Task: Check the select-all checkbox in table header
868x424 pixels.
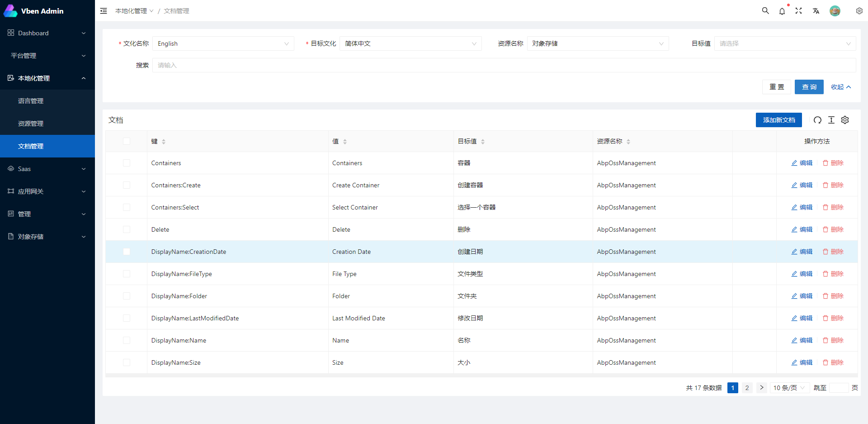Action: click(x=127, y=141)
